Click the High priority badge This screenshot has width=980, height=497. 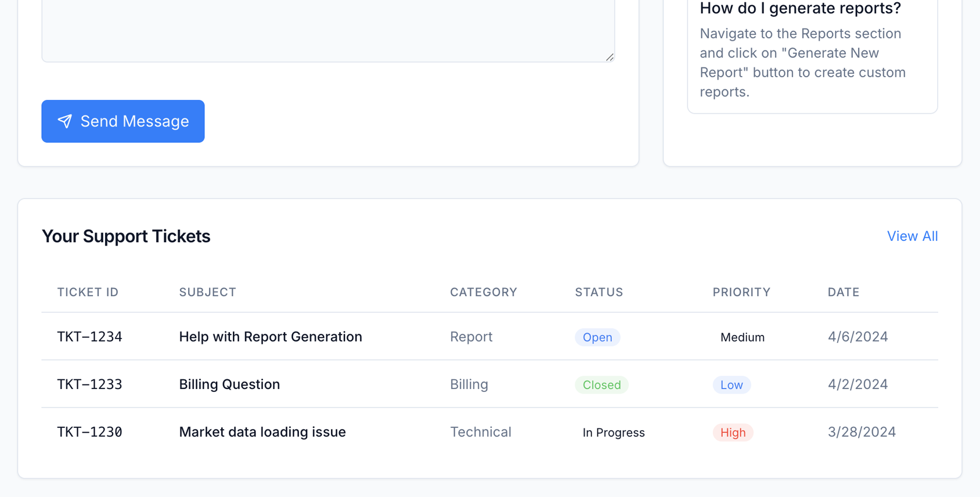click(x=732, y=433)
